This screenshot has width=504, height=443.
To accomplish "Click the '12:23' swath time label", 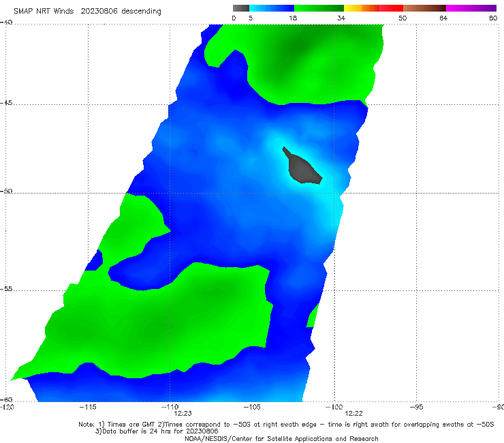I will (x=183, y=414).
